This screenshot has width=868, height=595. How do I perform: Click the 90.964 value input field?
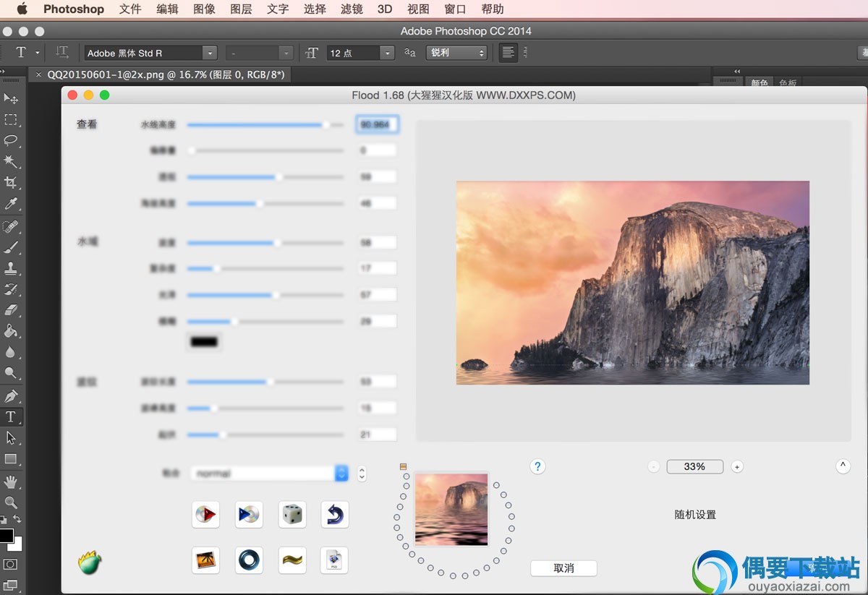click(x=377, y=124)
